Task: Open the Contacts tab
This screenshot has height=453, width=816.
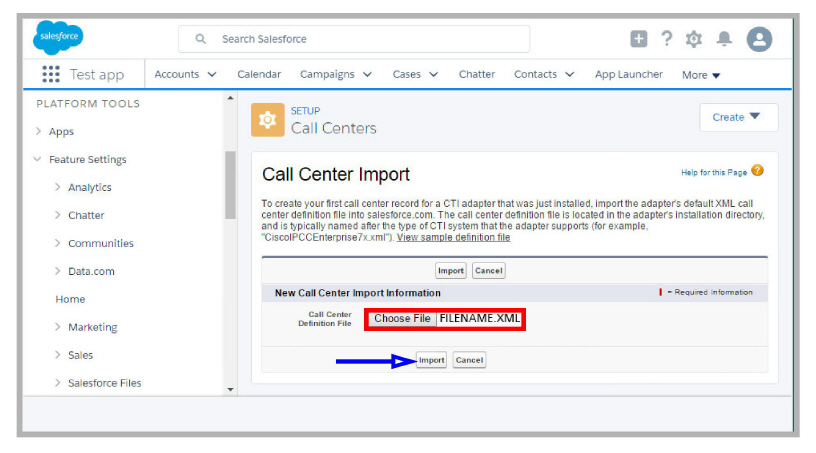Action: 536,74
